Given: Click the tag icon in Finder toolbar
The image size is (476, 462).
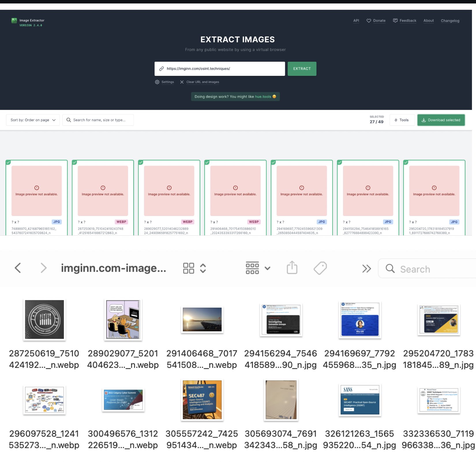Looking at the screenshot, I should coord(320,268).
